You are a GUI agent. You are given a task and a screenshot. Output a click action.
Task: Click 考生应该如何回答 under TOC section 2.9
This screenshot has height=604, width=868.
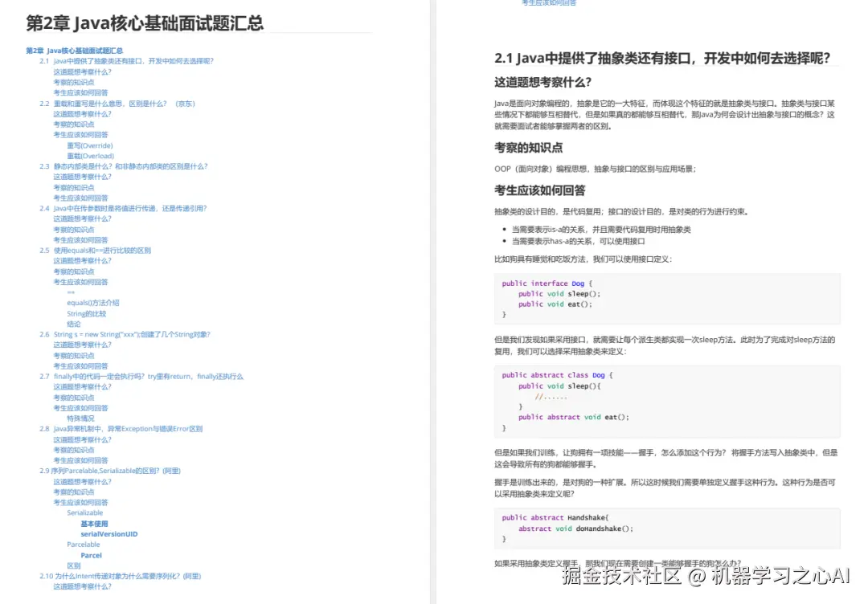tap(80, 503)
